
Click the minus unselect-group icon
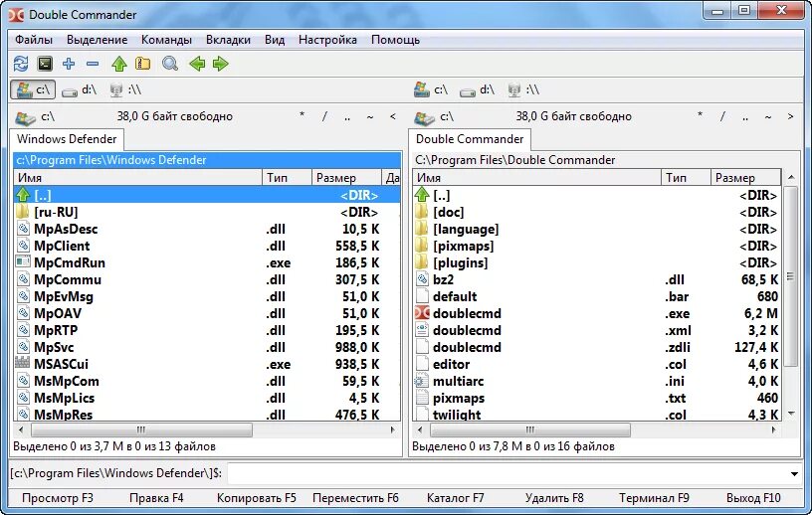click(93, 64)
